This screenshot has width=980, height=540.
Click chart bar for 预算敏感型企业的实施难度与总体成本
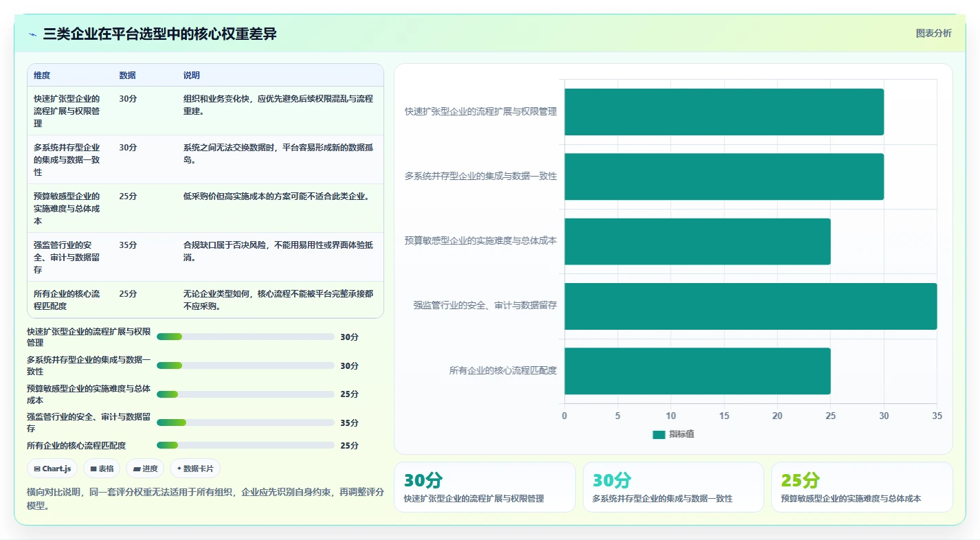698,241
